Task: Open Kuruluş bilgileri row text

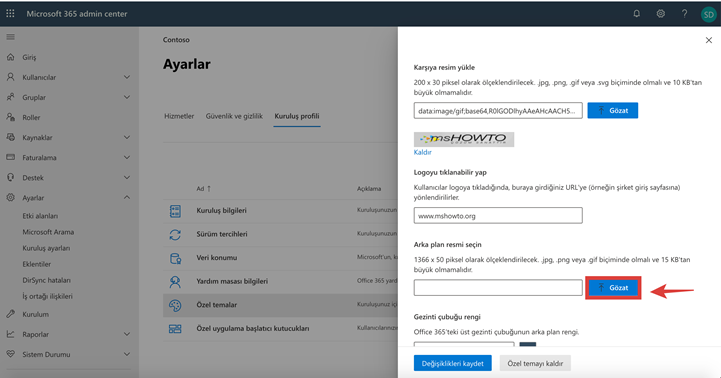Action: click(x=222, y=211)
